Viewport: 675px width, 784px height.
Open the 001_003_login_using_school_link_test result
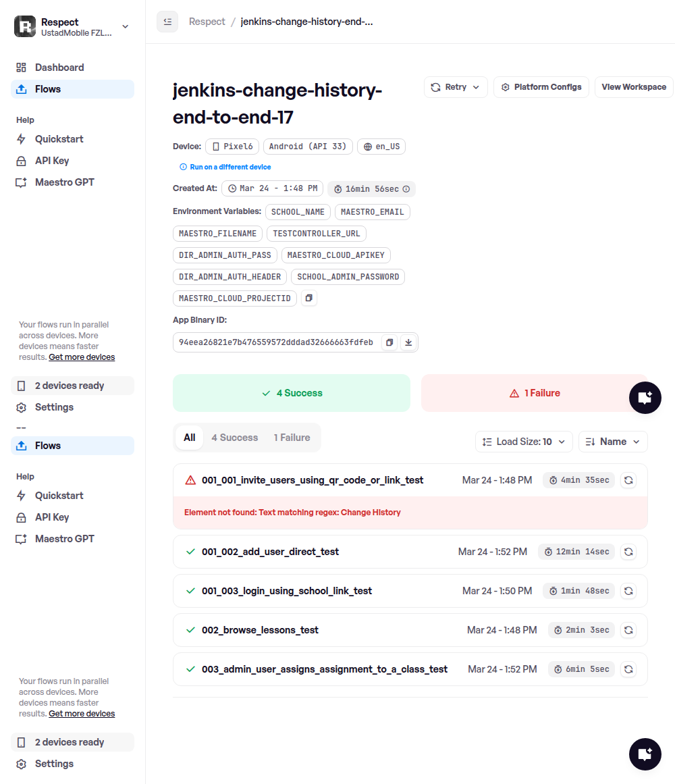(x=287, y=591)
